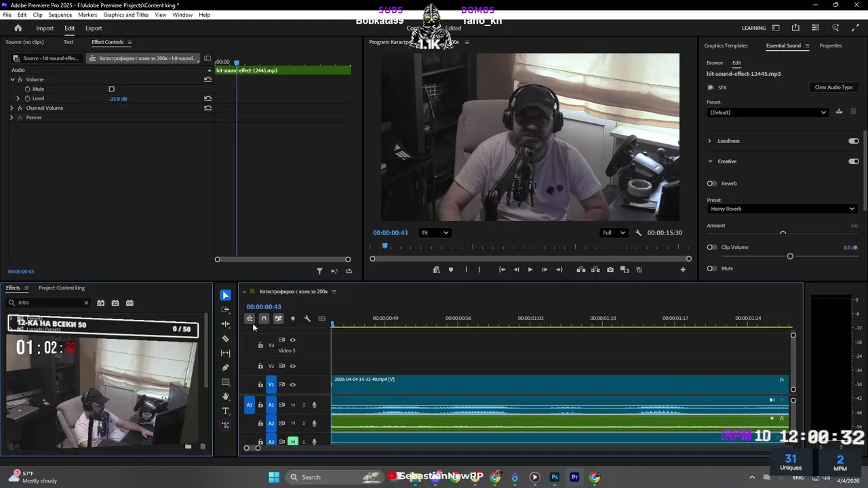Screen dimensions: 868x488
Task: Enable the Reverb toggle
Action: [711, 184]
